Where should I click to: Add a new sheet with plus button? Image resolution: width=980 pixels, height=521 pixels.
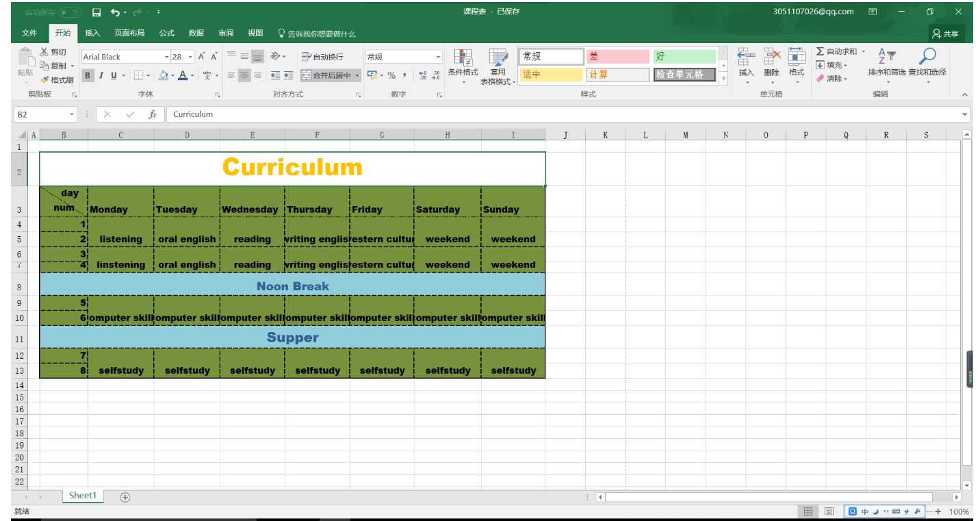pos(125,496)
